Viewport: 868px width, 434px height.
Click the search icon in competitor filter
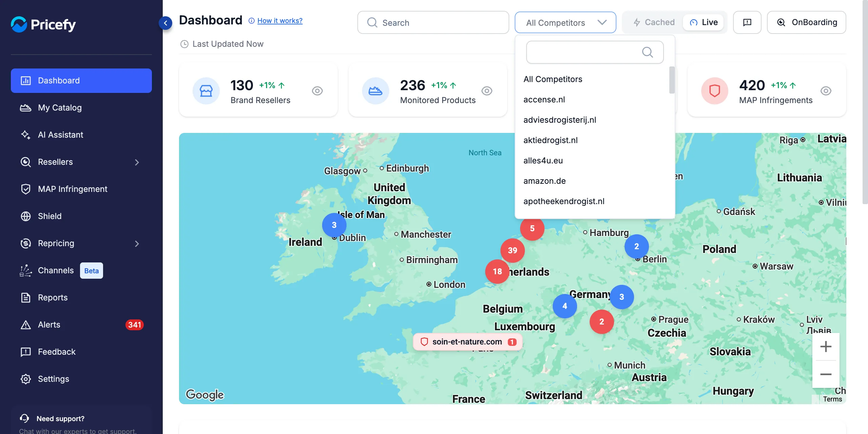[647, 52]
